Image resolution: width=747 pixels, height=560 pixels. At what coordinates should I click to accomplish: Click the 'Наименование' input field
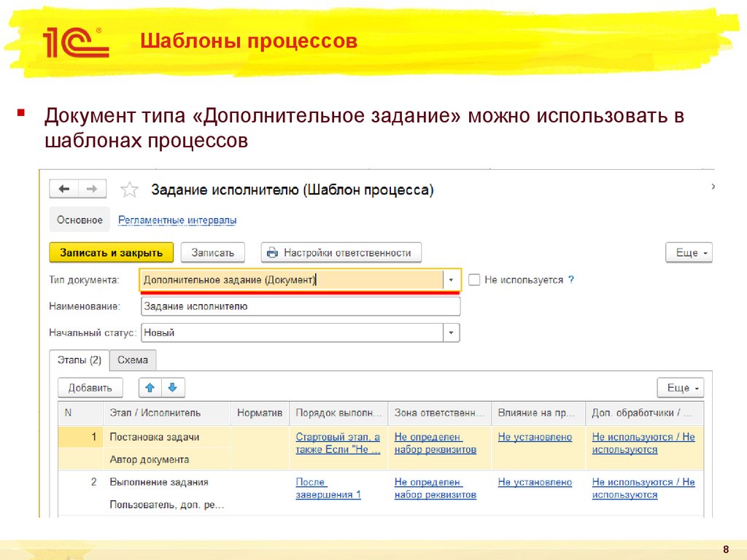point(299,306)
